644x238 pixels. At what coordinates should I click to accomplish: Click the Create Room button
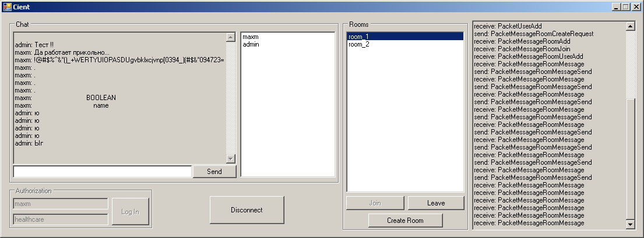(x=405, y=221)
